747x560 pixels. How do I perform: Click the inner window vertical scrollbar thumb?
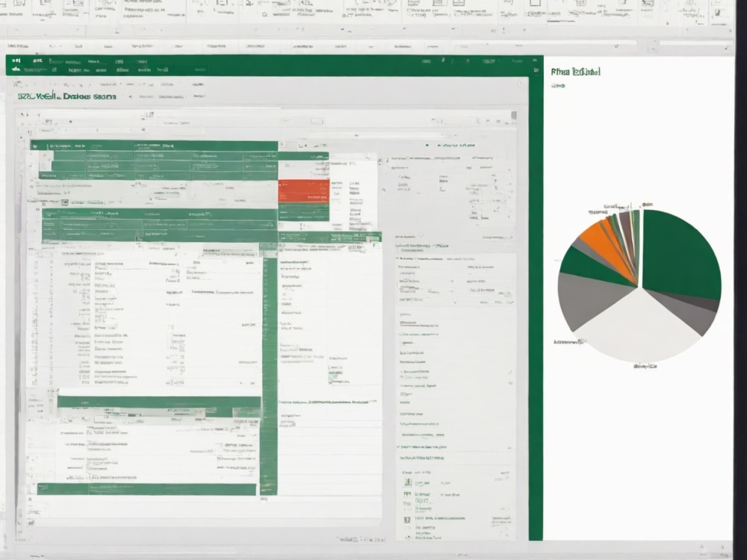coord(514,115)
